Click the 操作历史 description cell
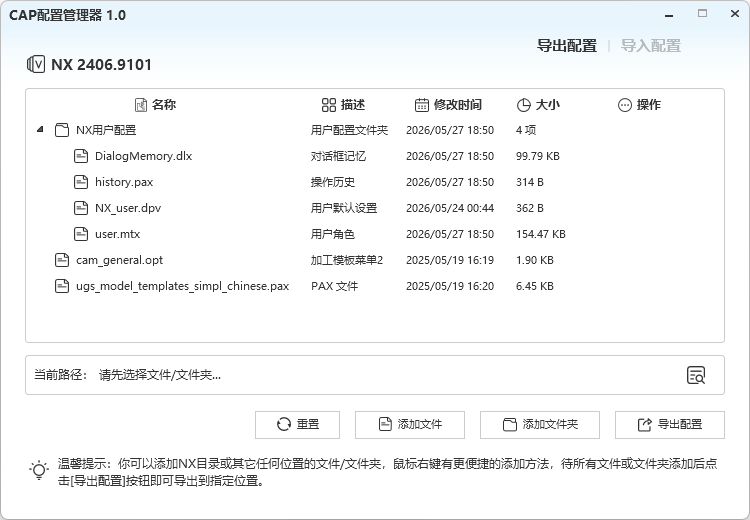This screenshot has height=520, width=750. click(x=333, y=182)
